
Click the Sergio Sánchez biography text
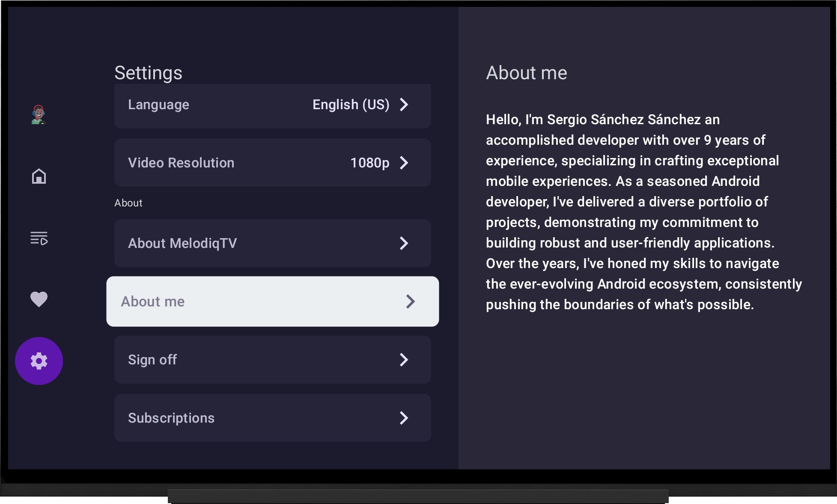pyautogui.click(x=644, y=212)
